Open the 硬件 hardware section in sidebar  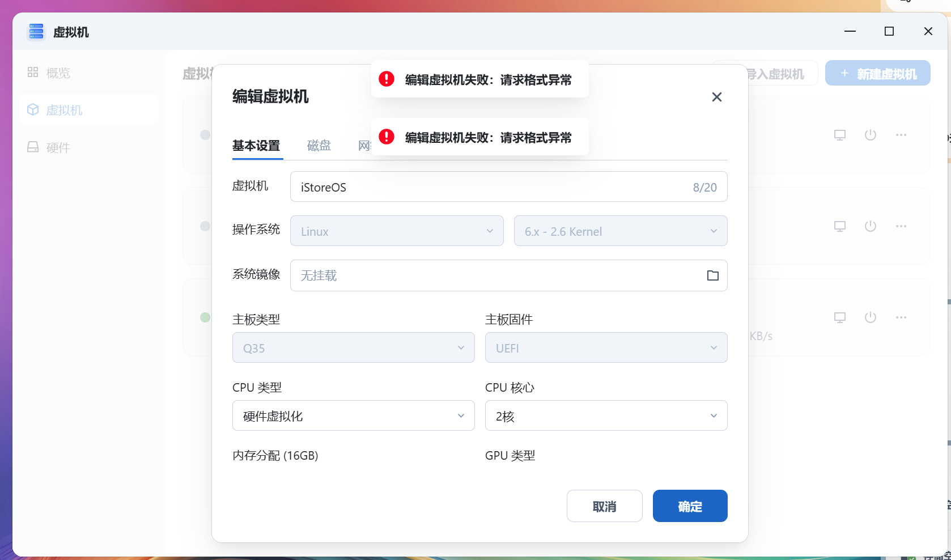tap(58, 147)
